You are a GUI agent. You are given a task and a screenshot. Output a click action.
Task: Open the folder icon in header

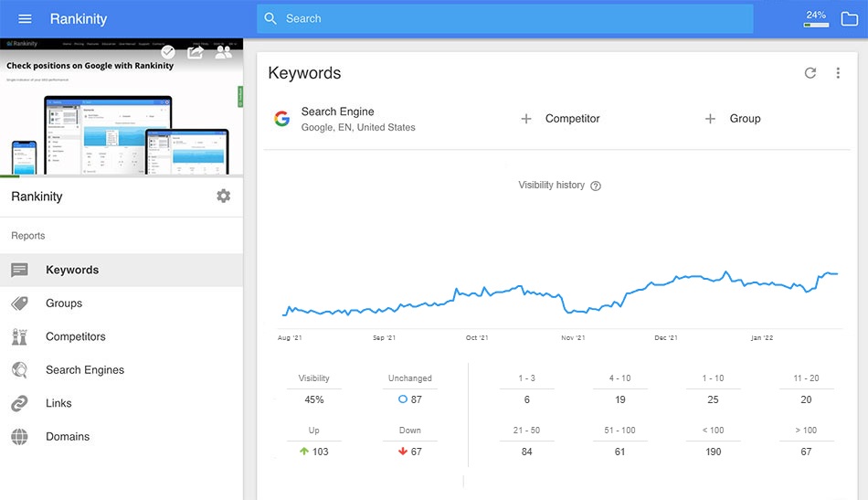tap(849, 19)
